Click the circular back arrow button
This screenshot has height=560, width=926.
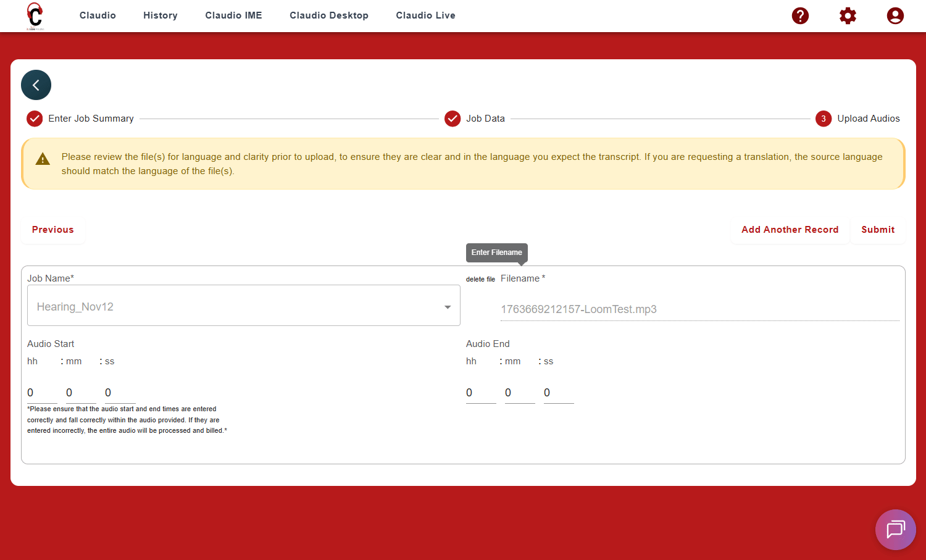36,85
